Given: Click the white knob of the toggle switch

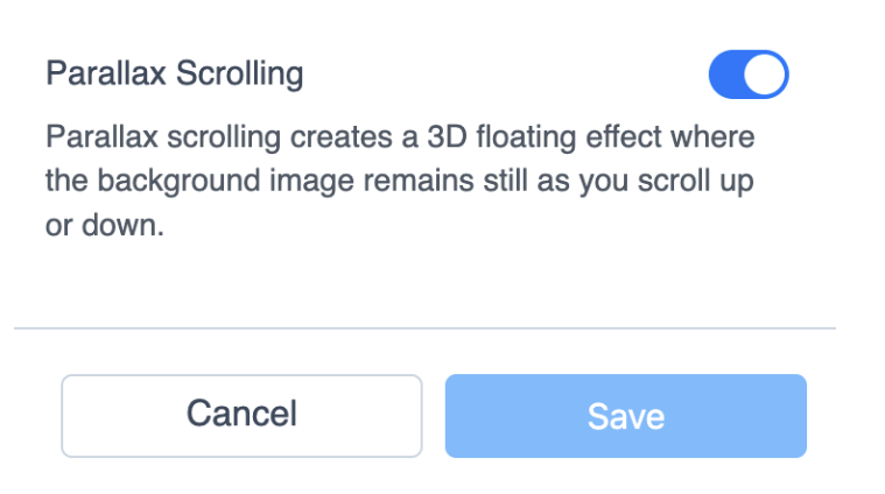Looking at the screenshot, I should [x=765, y=75].
